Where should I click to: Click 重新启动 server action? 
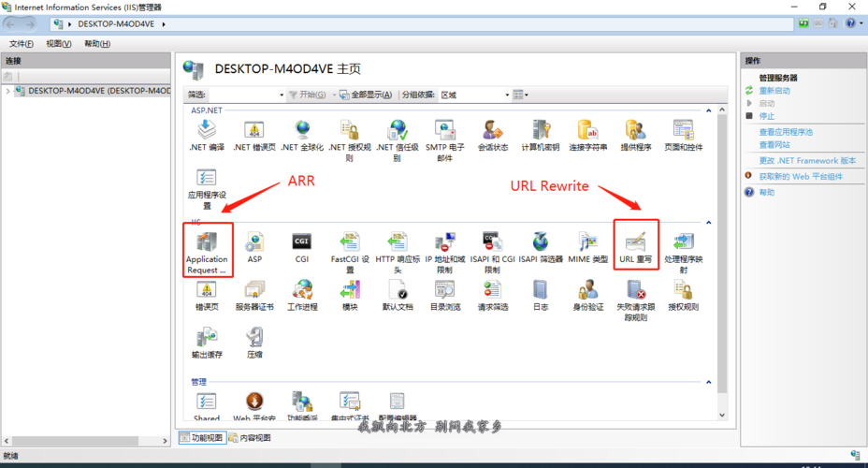(774, 91)
